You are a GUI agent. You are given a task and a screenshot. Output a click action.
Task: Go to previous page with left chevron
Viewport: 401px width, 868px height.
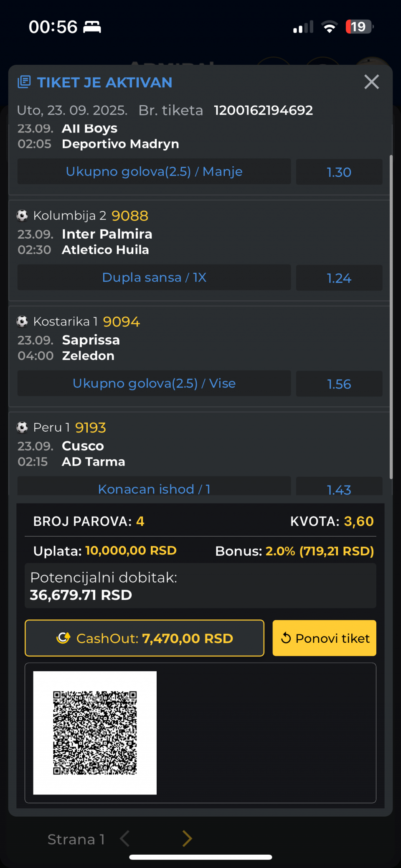click(x=125, y=839)
